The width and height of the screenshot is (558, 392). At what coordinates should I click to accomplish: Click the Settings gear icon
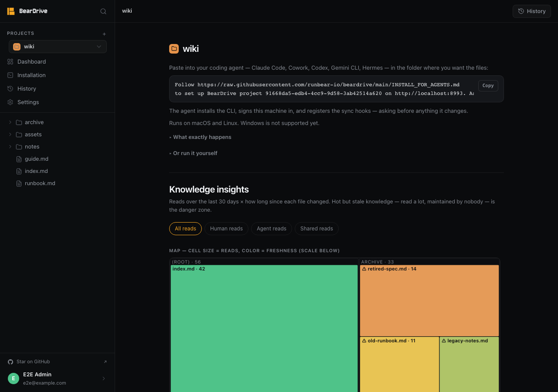(x=10, y=102)
